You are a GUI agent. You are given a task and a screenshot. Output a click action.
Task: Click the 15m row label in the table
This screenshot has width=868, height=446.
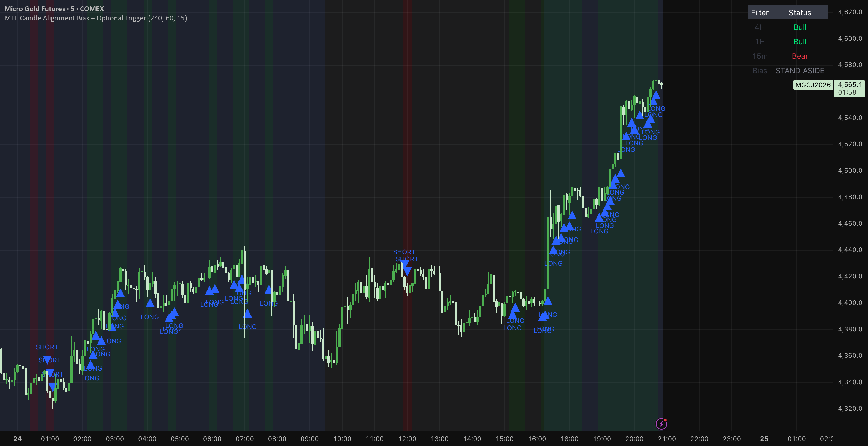point(760,56)
